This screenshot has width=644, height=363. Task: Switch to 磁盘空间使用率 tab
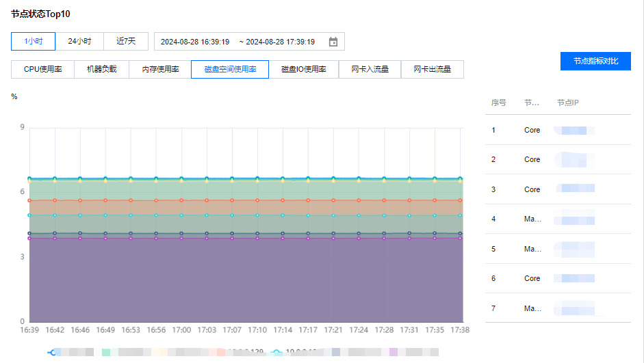230,70
